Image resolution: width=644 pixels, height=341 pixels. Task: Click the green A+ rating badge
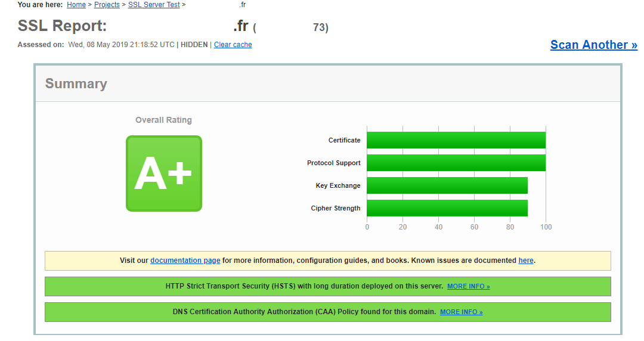(163, 173)
